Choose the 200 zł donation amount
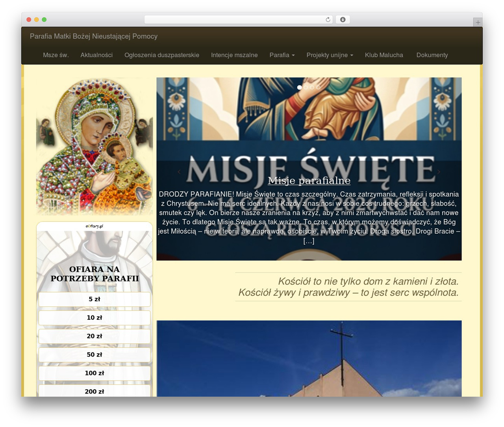Image resolution: width=504 pixels, height=427 pixels. click(x=94, y=391)
